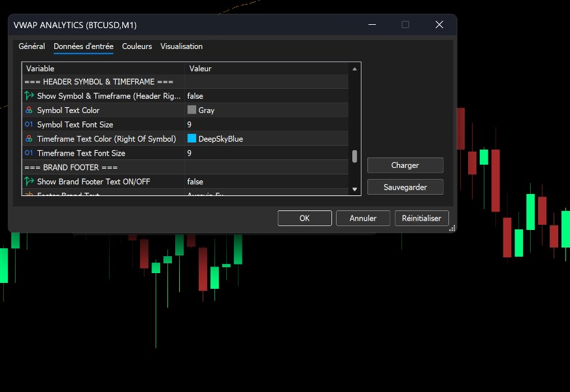Open the Général tab

(31, 46)
